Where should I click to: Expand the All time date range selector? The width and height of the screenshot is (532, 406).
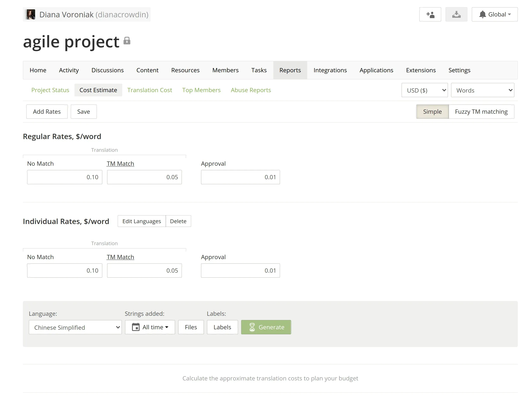pos(150,327)
